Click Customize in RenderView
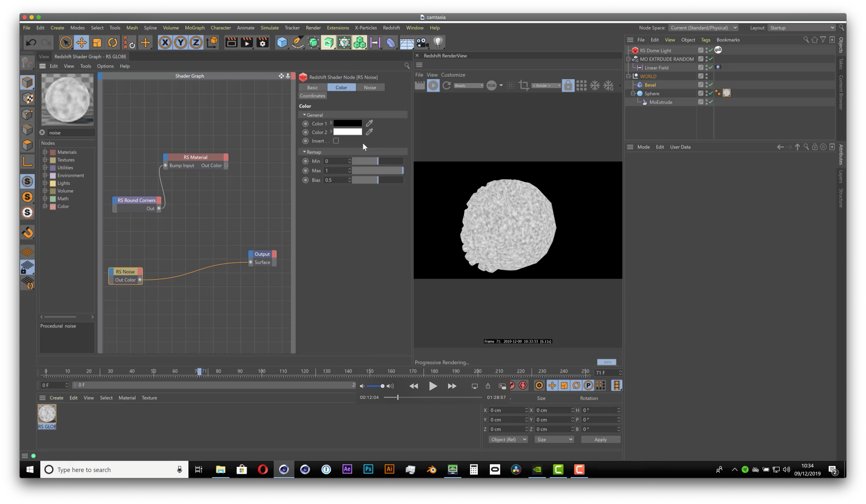 453,75
